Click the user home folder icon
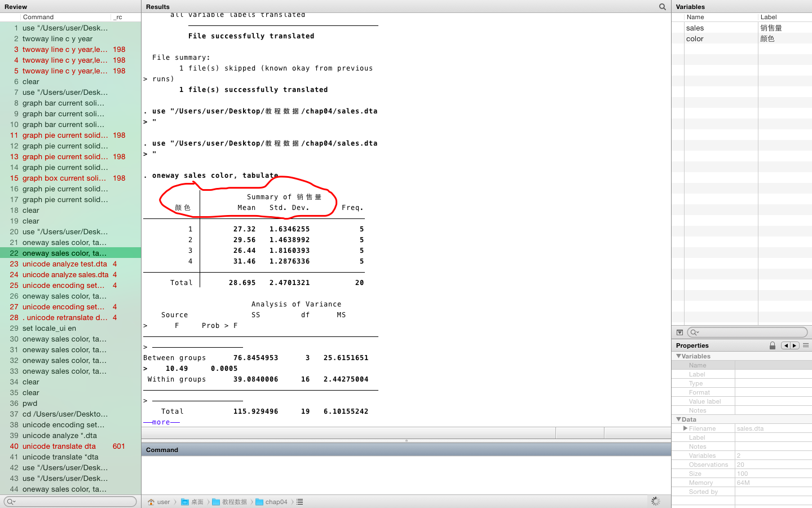Viewport: 812px width, 508px height. (x=151, y=502)
